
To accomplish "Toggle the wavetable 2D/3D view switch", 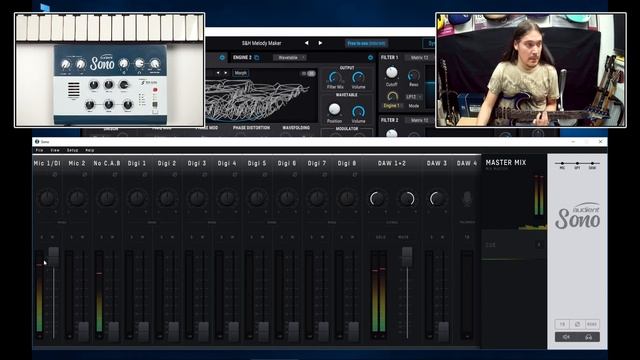I will [308, 73].
